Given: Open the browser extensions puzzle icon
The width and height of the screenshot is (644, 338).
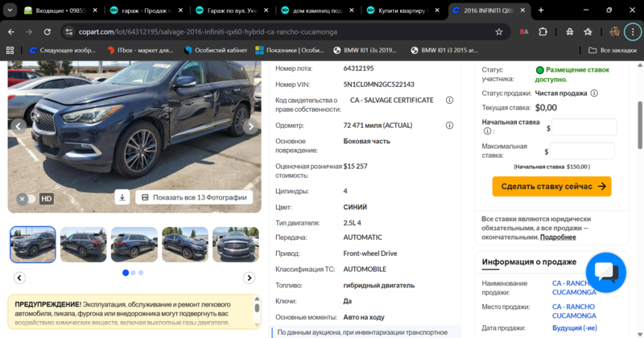Looking at the screenshot, I should [x=543, y=31].
